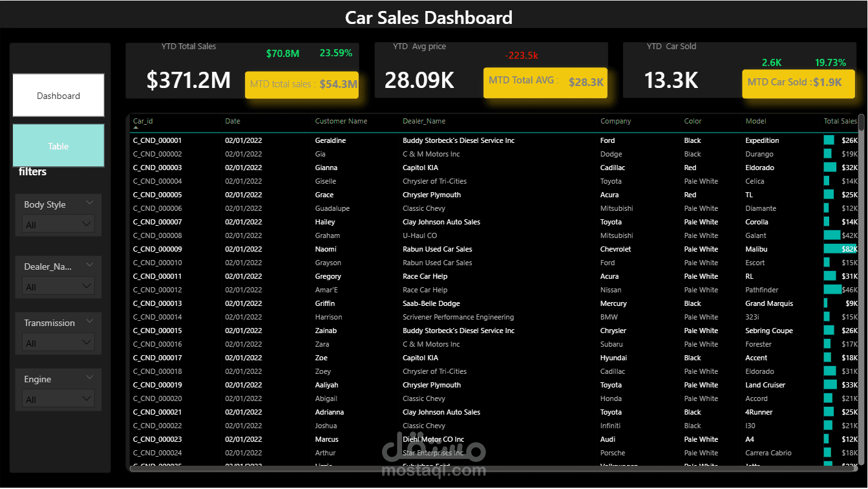Open the Dealer_Name filter dropdown
The image size is (868, 489).
coord(58,286)
